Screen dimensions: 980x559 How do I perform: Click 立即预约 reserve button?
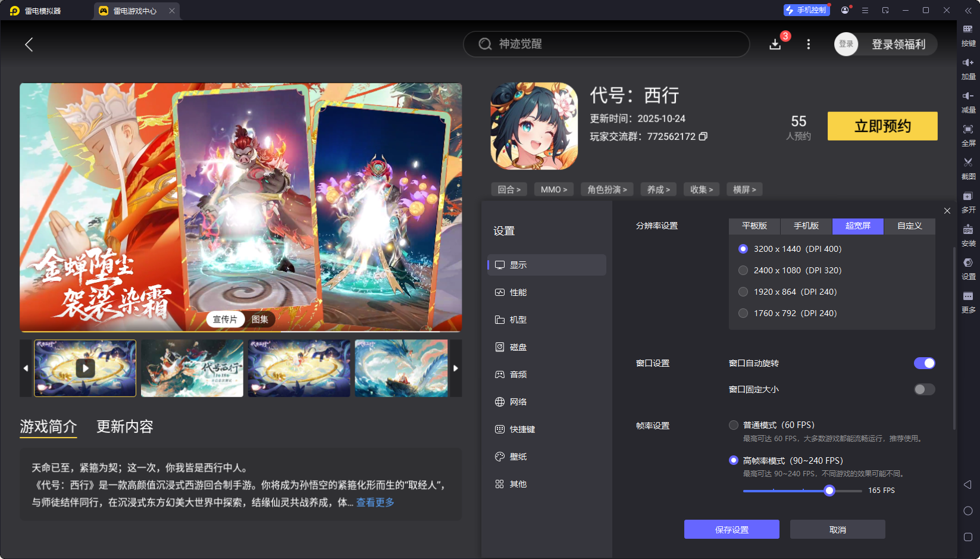882,126
